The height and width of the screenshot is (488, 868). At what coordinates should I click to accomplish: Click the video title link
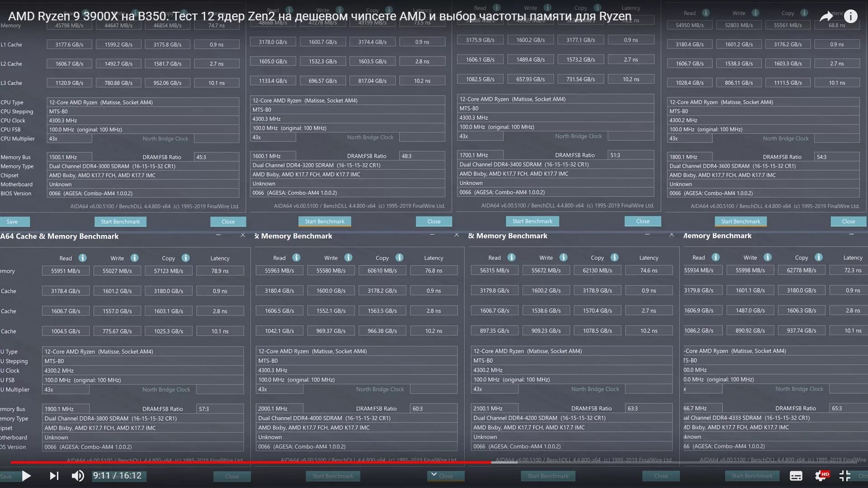click(x=320, y=17)
